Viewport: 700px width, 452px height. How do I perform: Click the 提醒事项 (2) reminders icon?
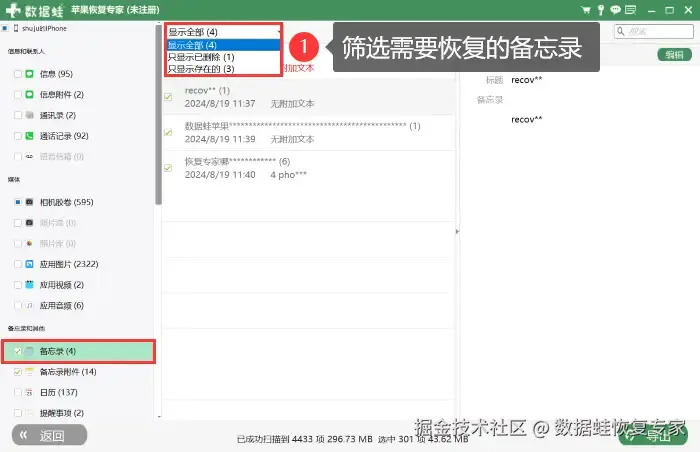(x=29, y=413)
